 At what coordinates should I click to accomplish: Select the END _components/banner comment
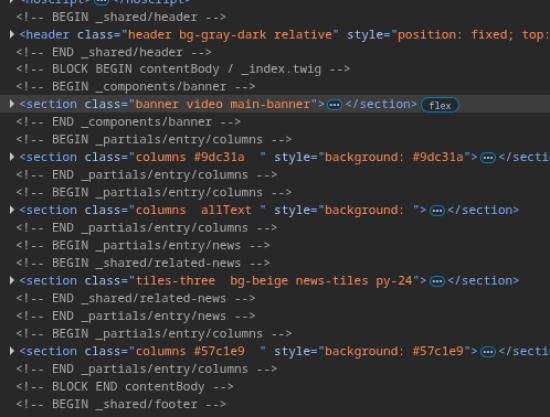click(128, 122)
